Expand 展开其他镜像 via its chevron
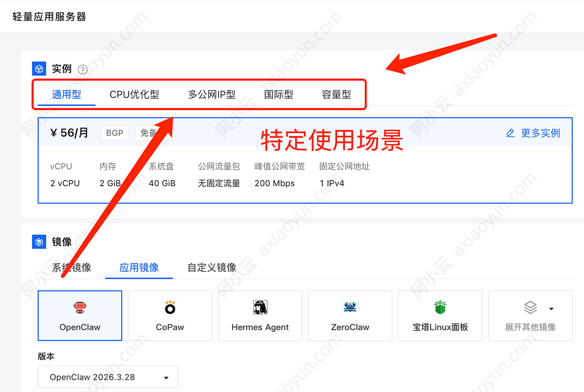This screenshot has height=392, width=584. coord(551,307)
